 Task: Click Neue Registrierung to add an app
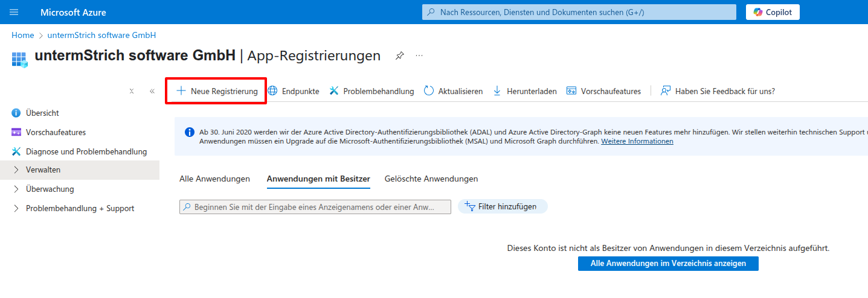(217, 91)
